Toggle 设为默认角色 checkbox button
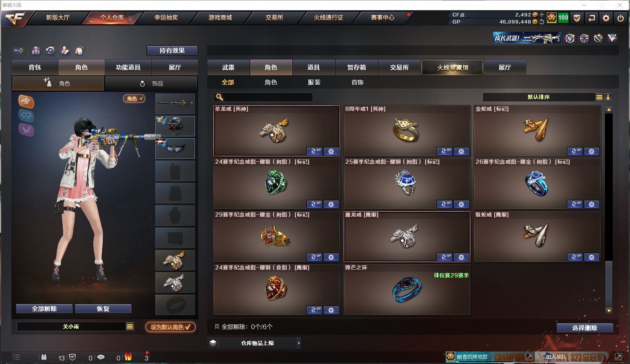Screen dimensions: 630x364 point(170,327)
